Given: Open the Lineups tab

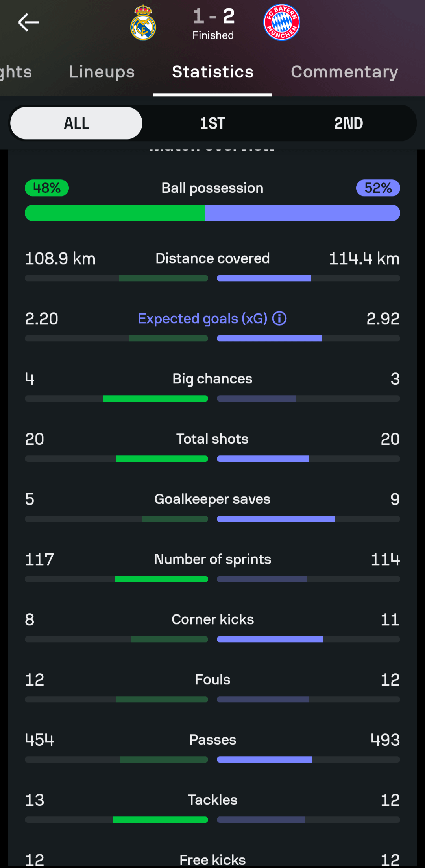Looking at the screenshot, I should click(102, 72).
